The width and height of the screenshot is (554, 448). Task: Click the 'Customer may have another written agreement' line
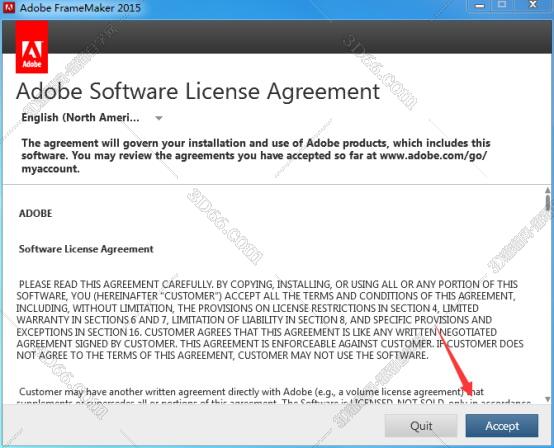(x=251, y=392)
